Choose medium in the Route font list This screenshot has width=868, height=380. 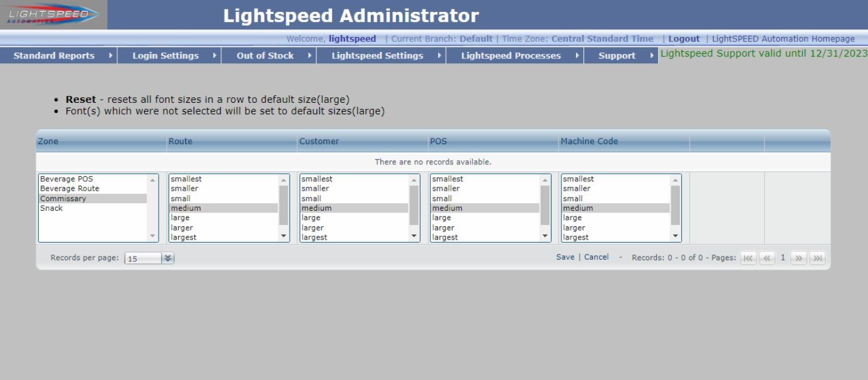click(224, 208)
